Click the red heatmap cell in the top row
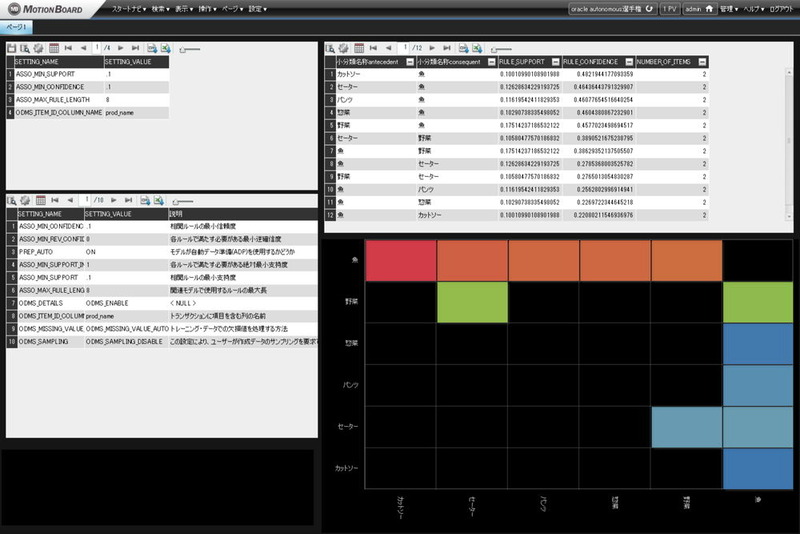800x534 pixels. coord(401,261)
